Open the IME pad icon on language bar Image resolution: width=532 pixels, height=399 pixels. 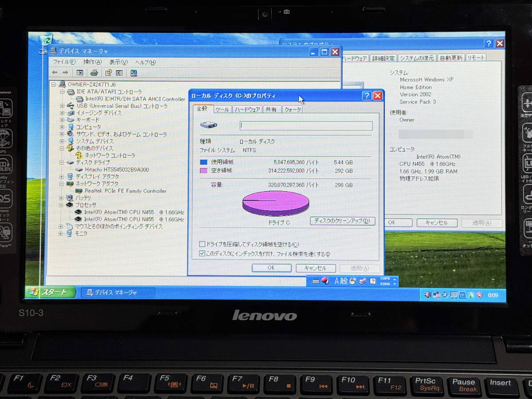[353, 281]
